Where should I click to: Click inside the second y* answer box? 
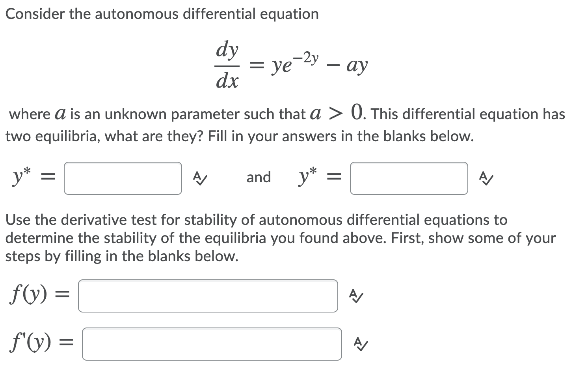click(408, 178)
